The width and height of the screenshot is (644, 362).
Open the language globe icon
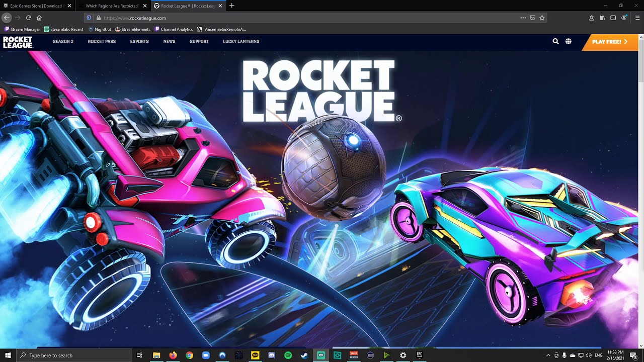[568, 41]
